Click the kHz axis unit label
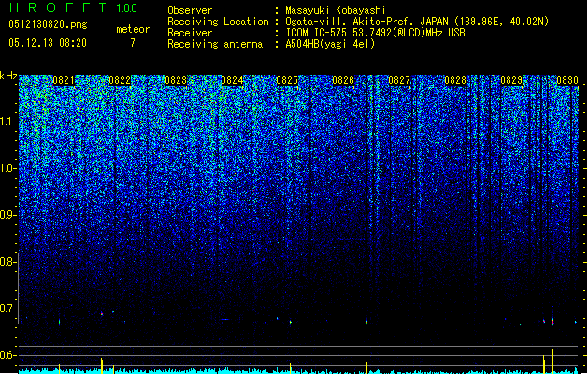Image resolution: width=588 pixels, height=374 pixels. (8, 76)
